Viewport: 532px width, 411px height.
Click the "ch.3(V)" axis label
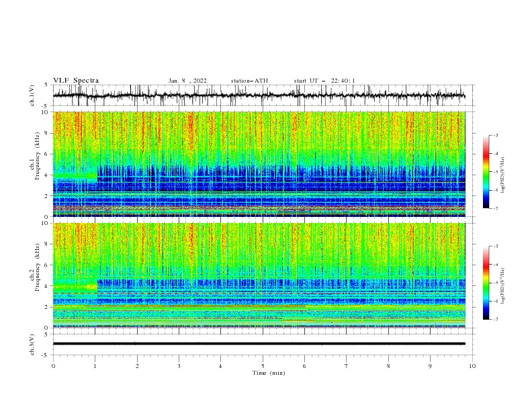click(32, 345)
